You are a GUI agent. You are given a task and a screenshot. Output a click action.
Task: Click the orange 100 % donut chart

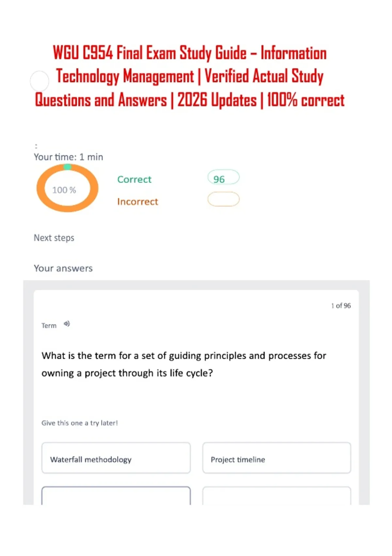click(x=67, y=188)
